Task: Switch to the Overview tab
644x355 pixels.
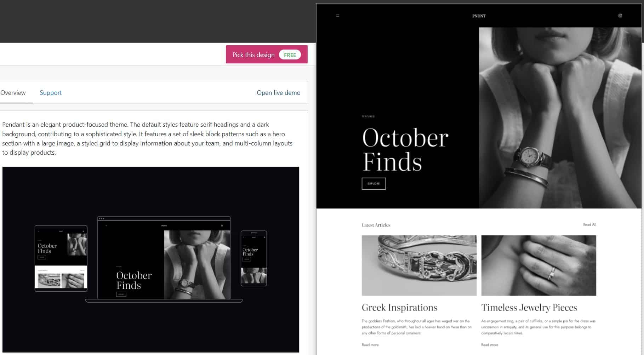Action: click(x=13, y=93)
